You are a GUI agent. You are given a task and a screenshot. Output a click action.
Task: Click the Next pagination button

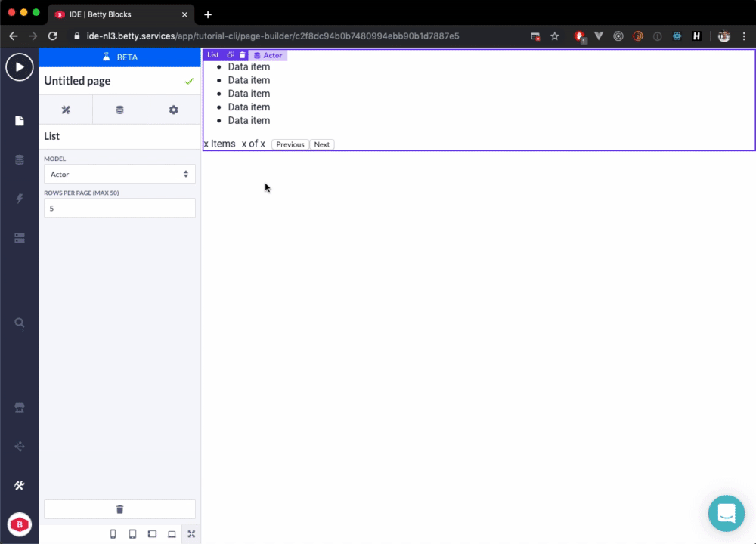click(321, 144)
